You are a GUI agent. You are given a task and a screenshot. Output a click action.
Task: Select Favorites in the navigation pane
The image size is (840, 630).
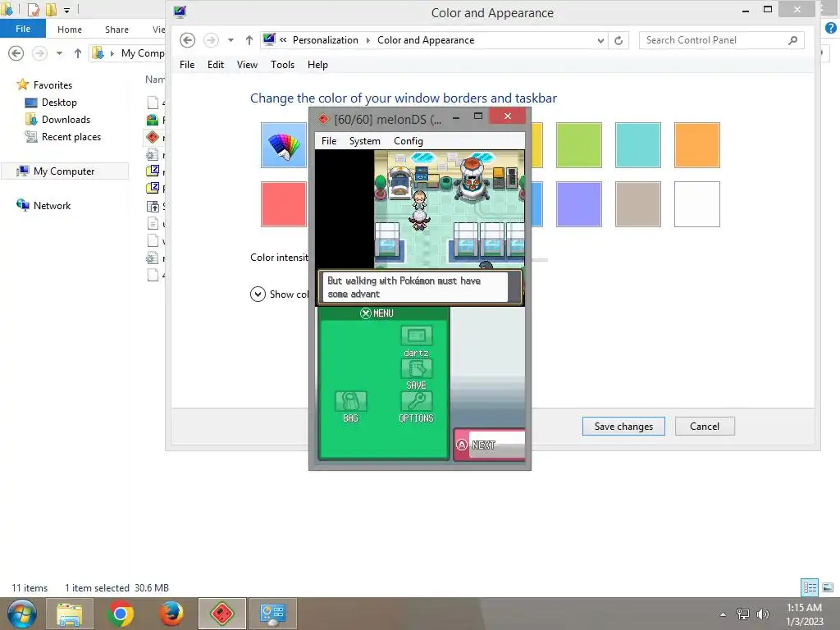coord(52,85)
